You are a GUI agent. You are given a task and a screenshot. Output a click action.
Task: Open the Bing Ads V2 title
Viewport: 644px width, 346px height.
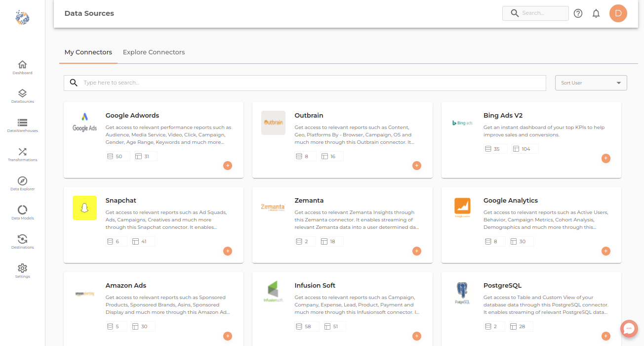503,116
